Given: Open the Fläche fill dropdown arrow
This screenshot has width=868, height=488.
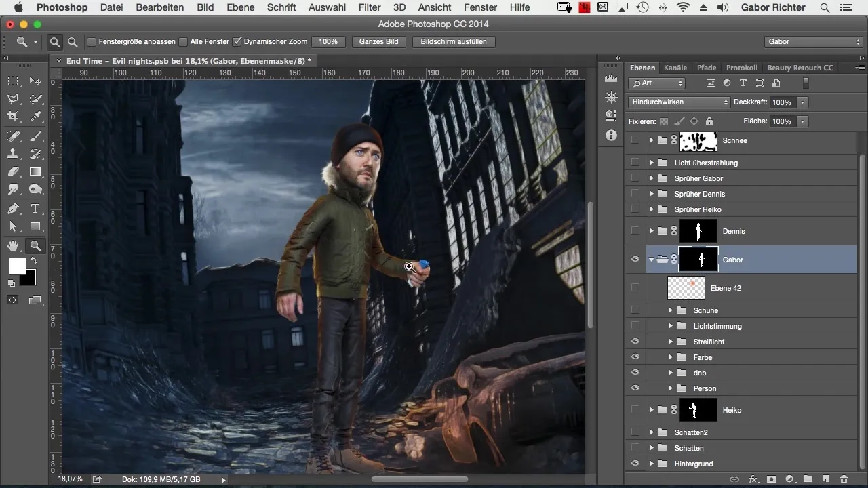Looking at the screenshot, I should pyautogui.click(x=803, y=121).
